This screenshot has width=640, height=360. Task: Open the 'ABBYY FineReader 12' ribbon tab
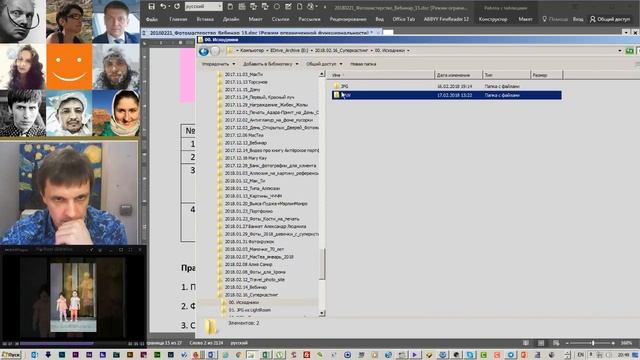pos(446,19)
